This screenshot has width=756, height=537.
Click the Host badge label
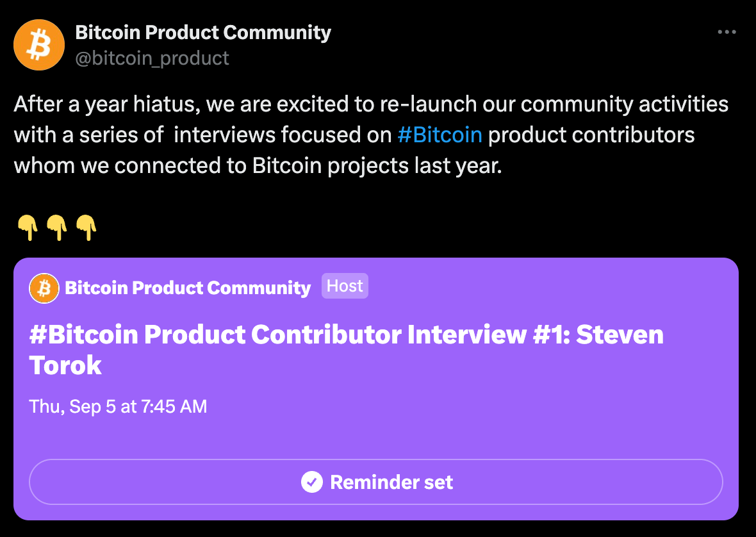[x=345, y=286]
